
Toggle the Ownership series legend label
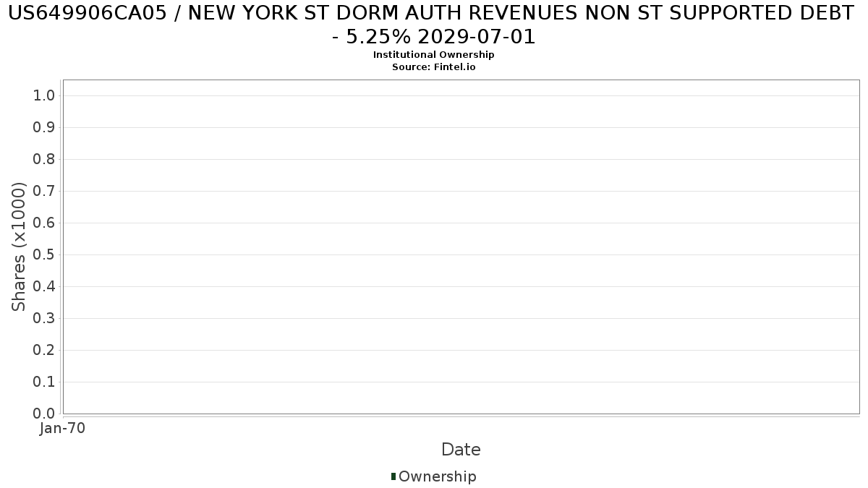[437, 476]
